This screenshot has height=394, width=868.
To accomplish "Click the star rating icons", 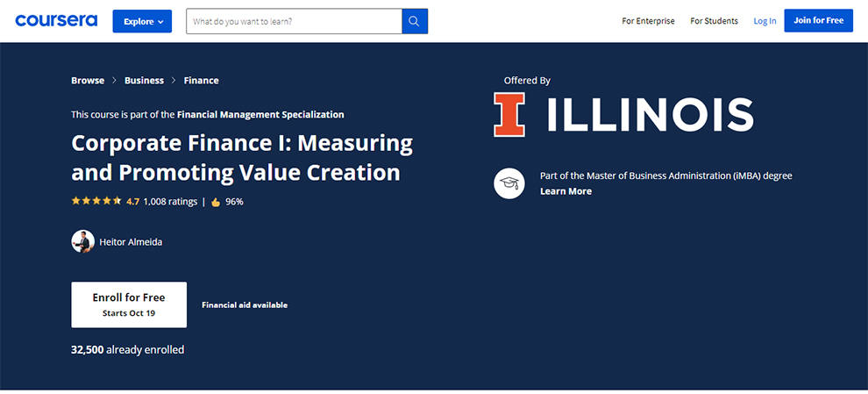I will (x=96, y=201).
